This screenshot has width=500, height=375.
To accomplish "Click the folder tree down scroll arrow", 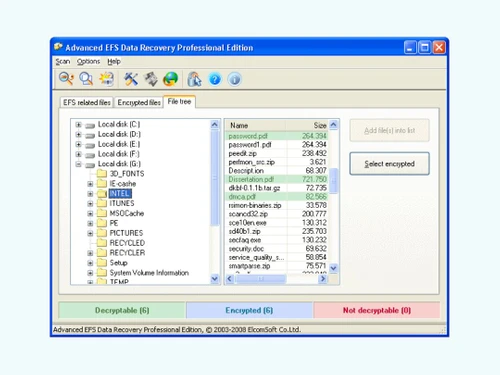I will click(x=215, y=279).
